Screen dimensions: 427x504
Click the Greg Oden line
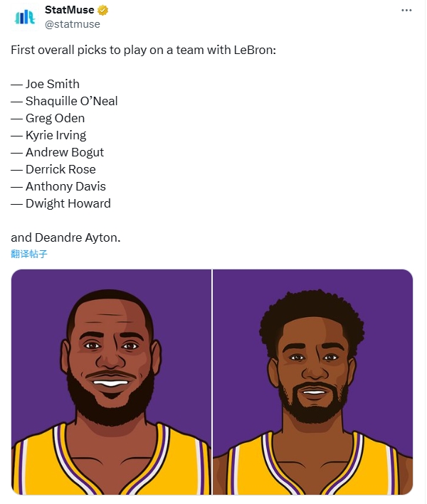(x=48, y=118)
